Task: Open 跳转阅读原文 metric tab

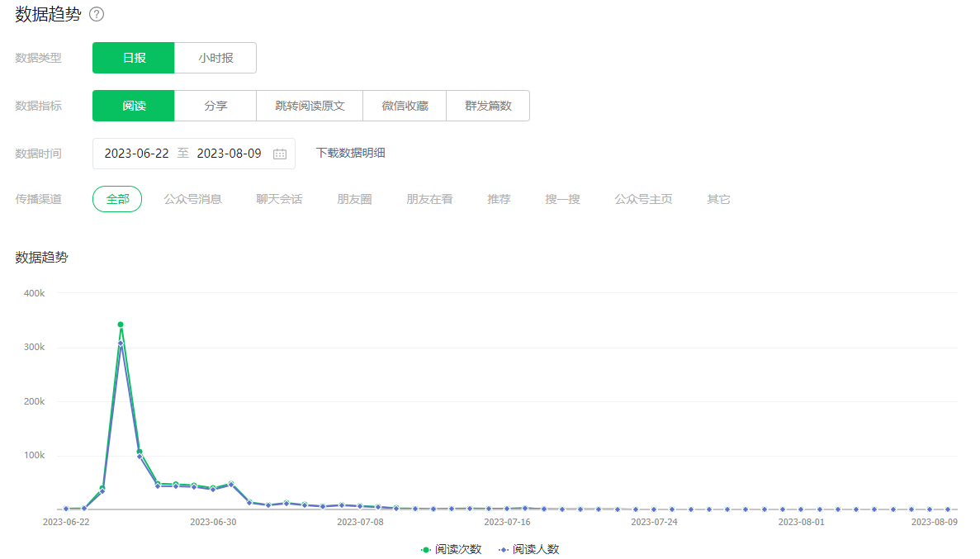Action: [310, 106]
